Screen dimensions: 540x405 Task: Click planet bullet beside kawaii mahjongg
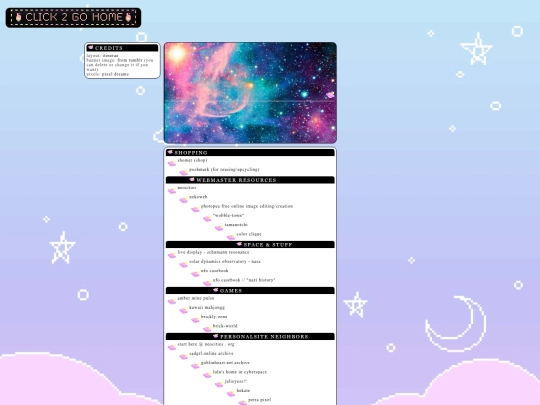184,310
